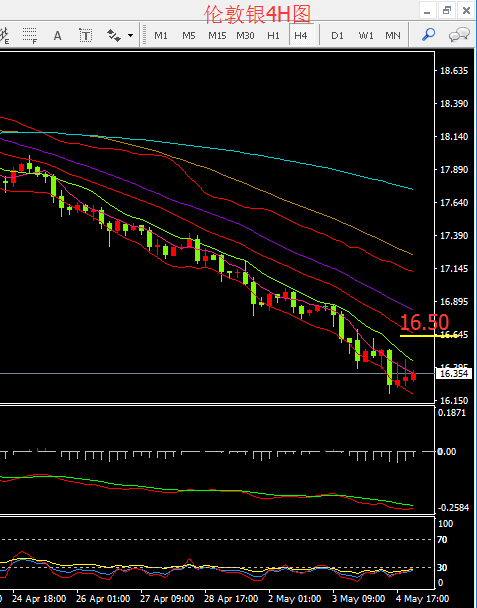477x608 pixels.
Task: Click the RSI level 30 label
Action: click(442, 567)
